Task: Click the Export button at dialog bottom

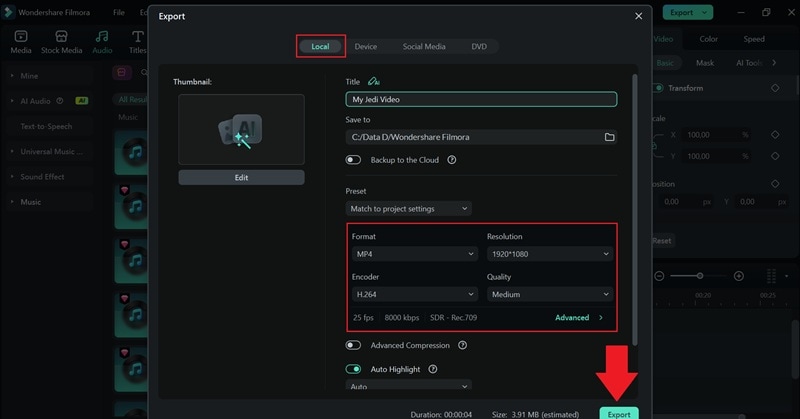Action: coord(619,413)
